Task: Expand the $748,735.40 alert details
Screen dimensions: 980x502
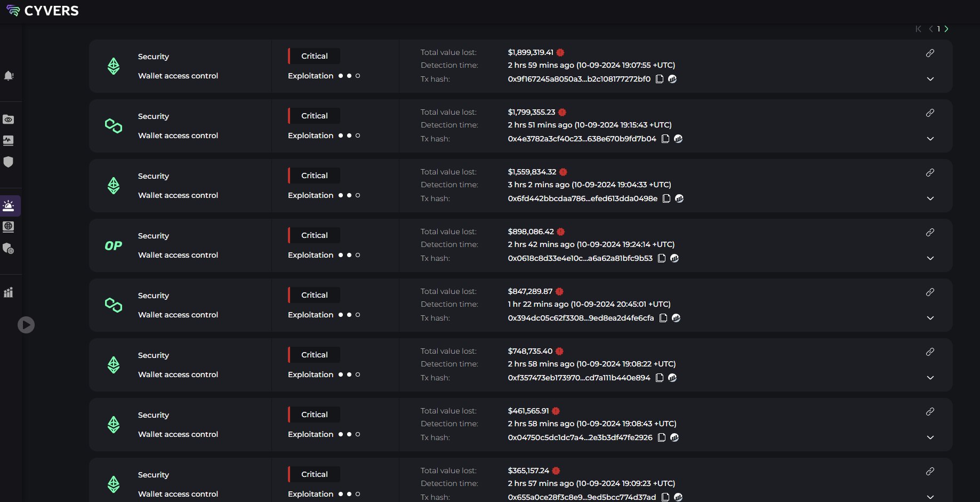Action: (x=930, y=378)
